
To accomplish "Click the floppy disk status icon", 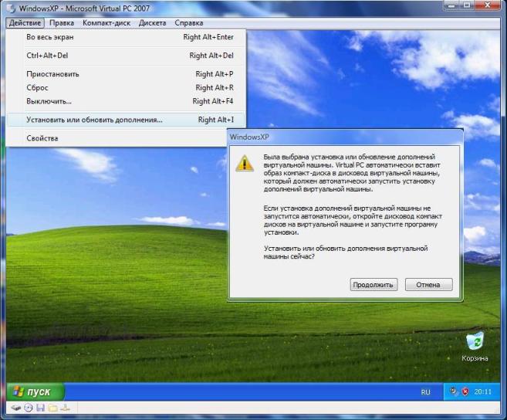I will click(40, 408).
